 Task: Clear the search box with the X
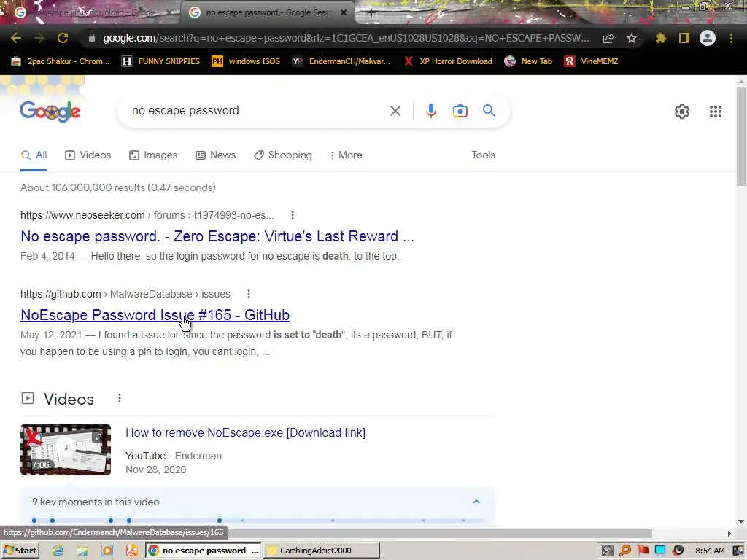395,111
